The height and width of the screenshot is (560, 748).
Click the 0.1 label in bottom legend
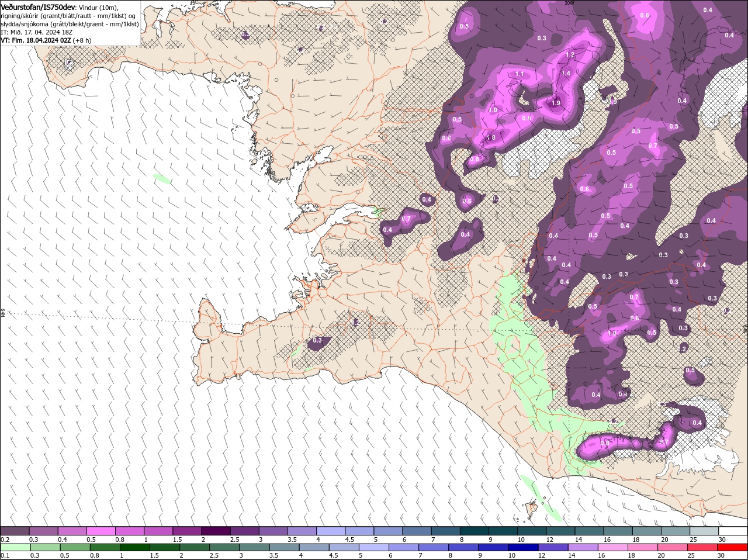[x=5, y=555]
